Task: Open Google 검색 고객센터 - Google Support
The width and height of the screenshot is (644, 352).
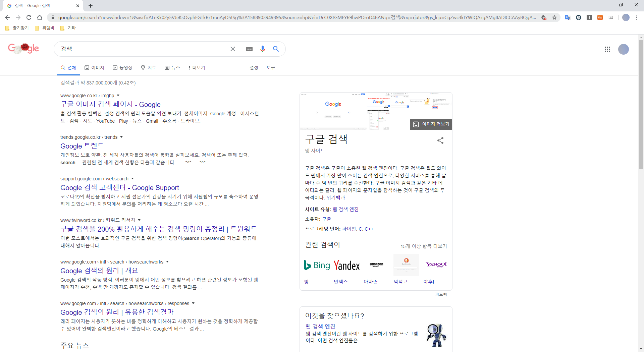Action: click(120, 188)
